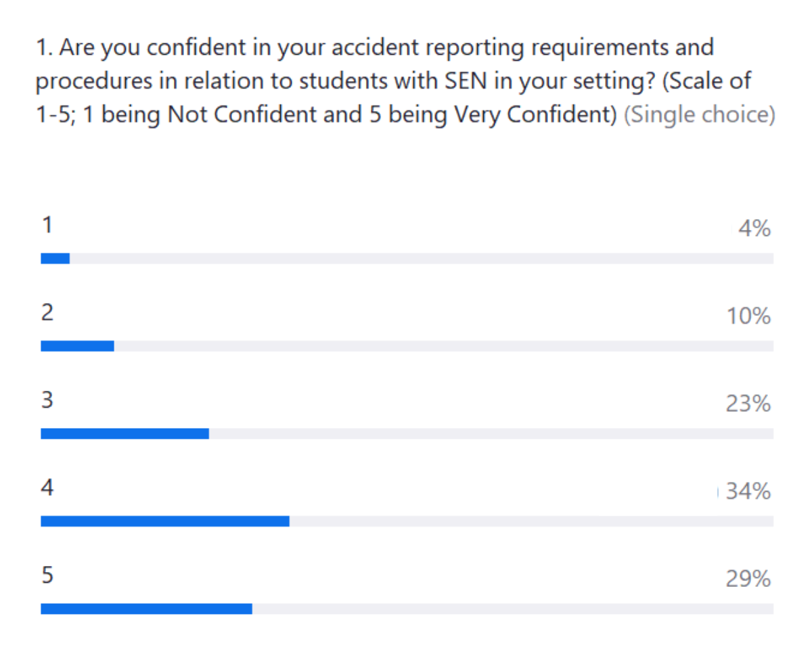Click the gray unfilled part of option 5's bar
This screenshot has width=812, height=664.
pos(512,609)
